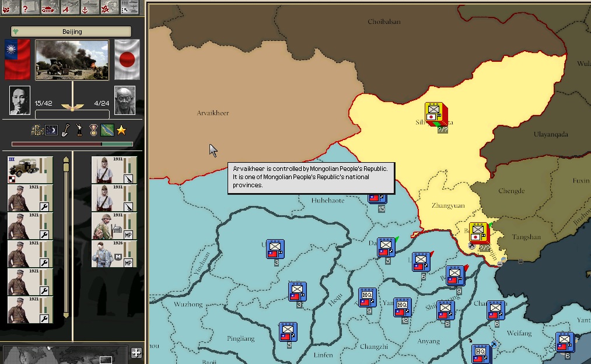Click the Ulayanqada province label
The image size is (591, 364).
[551, 134]
